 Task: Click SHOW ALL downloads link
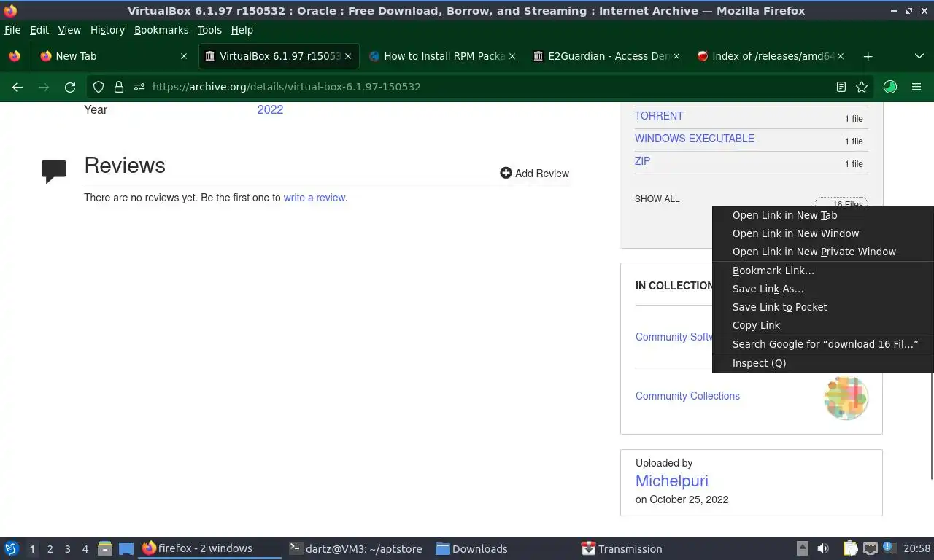[x=657, y=199]
